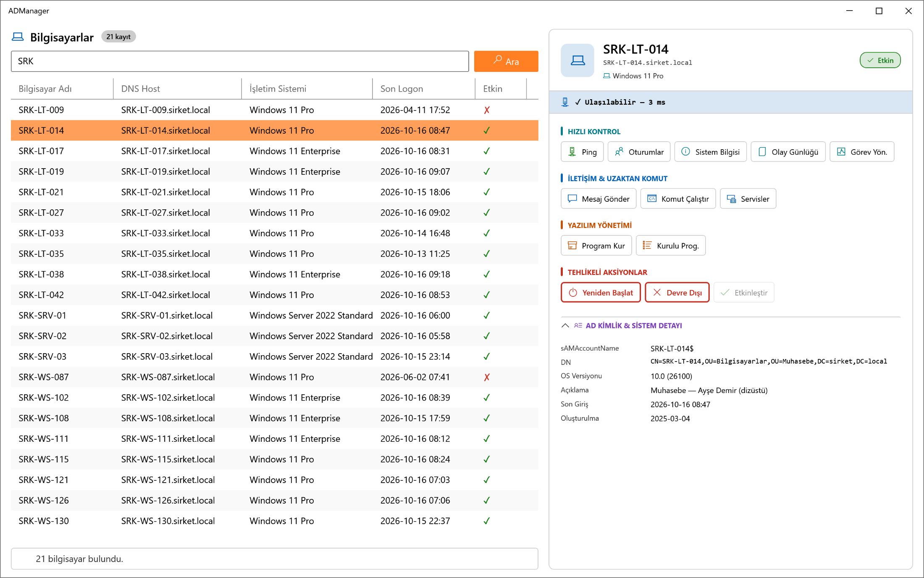924x578 pixels.
Task: Select the SRK-WS-087 row
Action: point(275,377)
